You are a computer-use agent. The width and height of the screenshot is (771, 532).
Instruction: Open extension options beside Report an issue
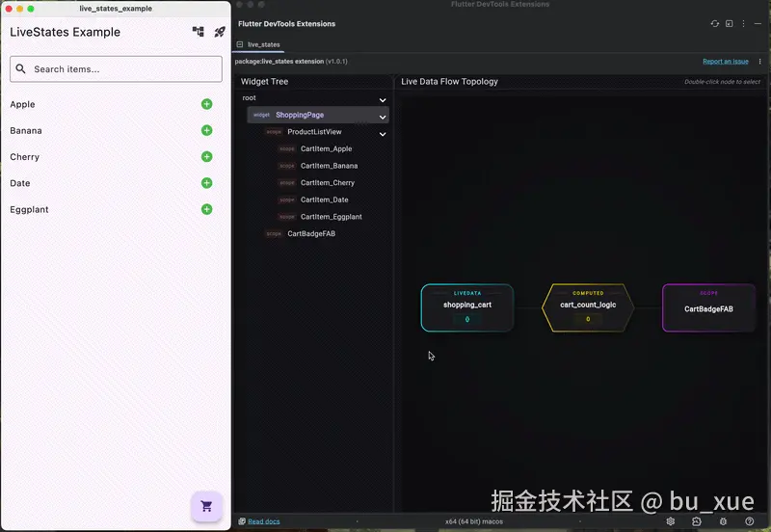click(x=759, y=62)
